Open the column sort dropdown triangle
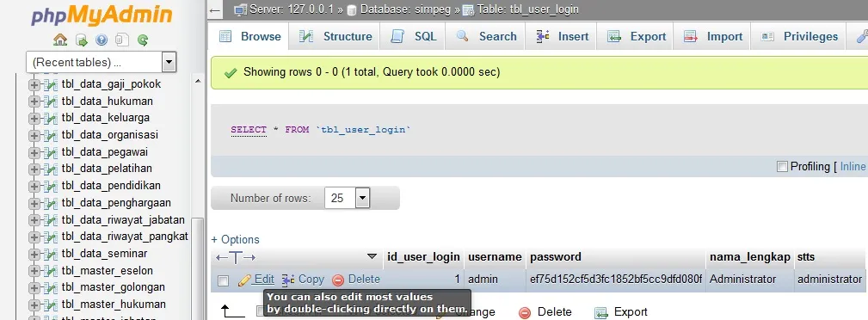The height and width of the screenshot is (320, 868). pyautogui.click(x=372, y=257)
